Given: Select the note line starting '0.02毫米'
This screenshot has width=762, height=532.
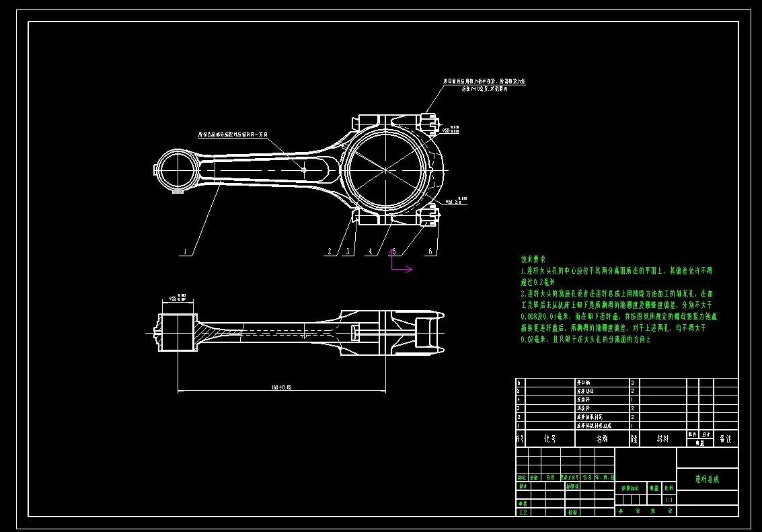Looking at the screenshot, I should pos(586,340).
